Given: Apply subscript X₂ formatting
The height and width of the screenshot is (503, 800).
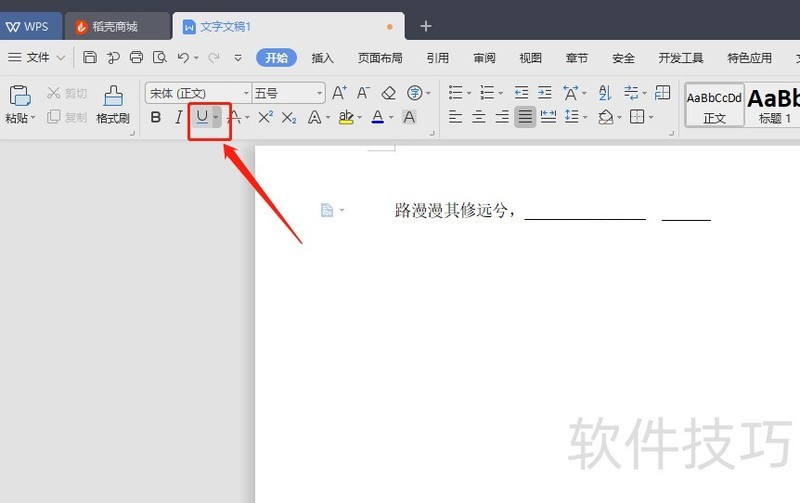Looking at the screenshot, I should click(x=289, y=118).
